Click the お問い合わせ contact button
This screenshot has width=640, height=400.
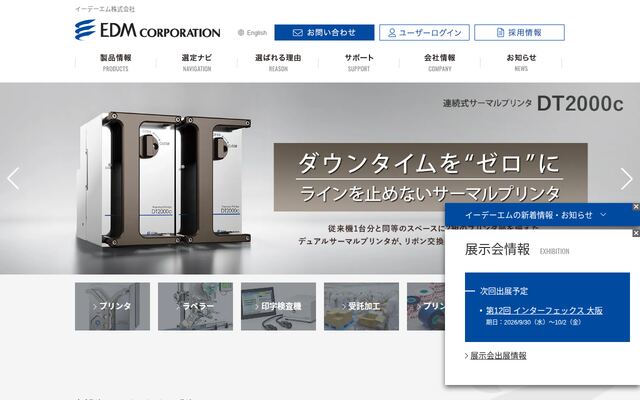[x=324, y=33]
